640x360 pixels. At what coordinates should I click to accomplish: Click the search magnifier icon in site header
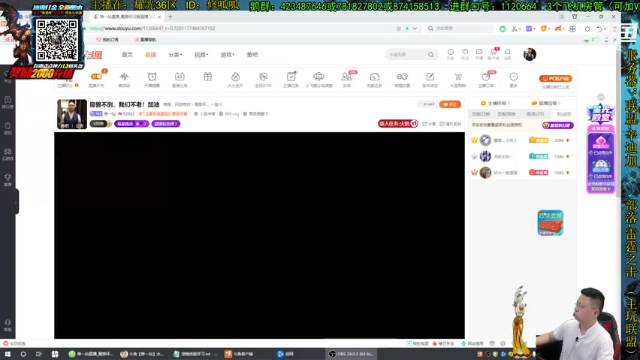pos(431,55)
